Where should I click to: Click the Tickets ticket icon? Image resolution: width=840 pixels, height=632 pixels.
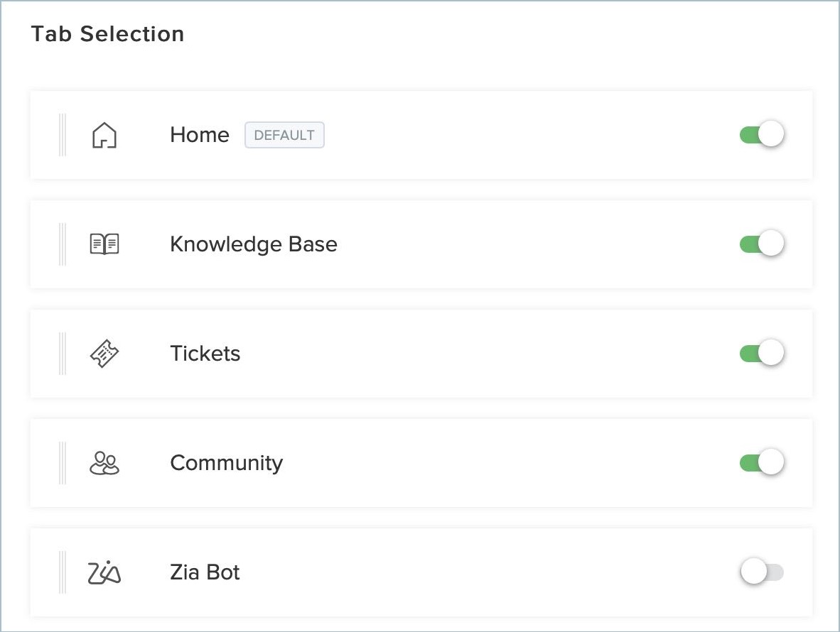pyautogui.click(x=104, y=354)
